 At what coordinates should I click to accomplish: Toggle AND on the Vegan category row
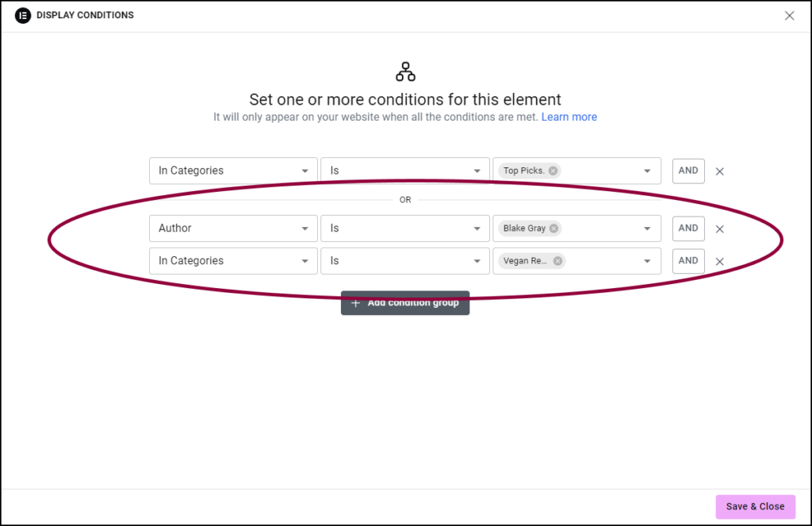[x=688, y=261]
